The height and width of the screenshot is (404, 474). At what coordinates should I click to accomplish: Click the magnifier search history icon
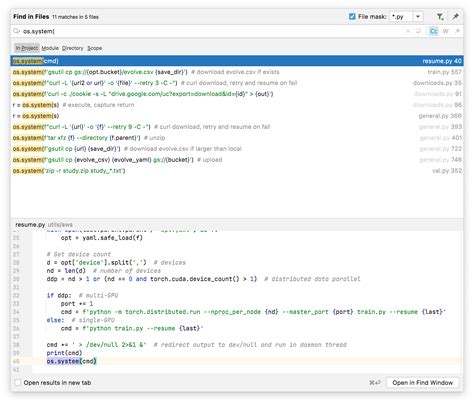(x=17, y=31)
